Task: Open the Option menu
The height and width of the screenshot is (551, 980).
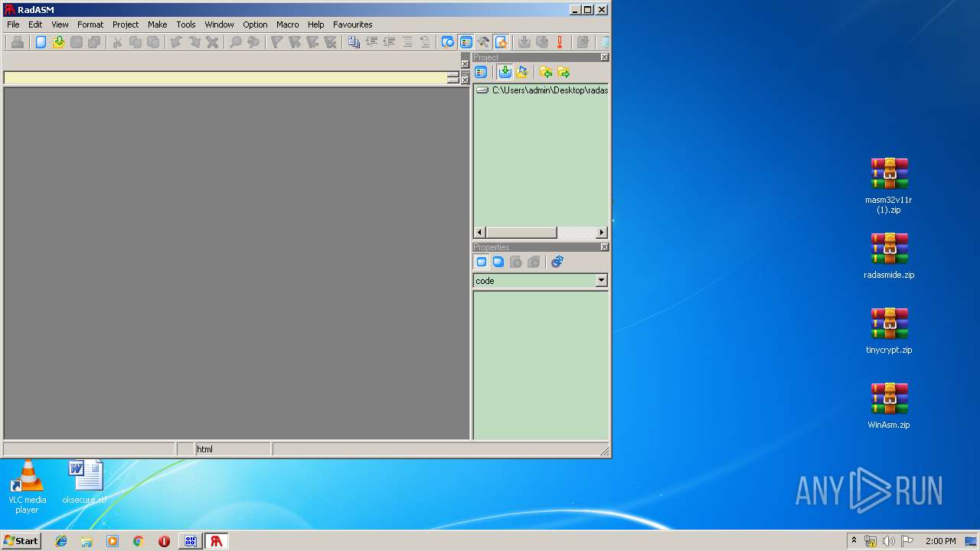Action: pyautogui.click(x=255, y=24)
